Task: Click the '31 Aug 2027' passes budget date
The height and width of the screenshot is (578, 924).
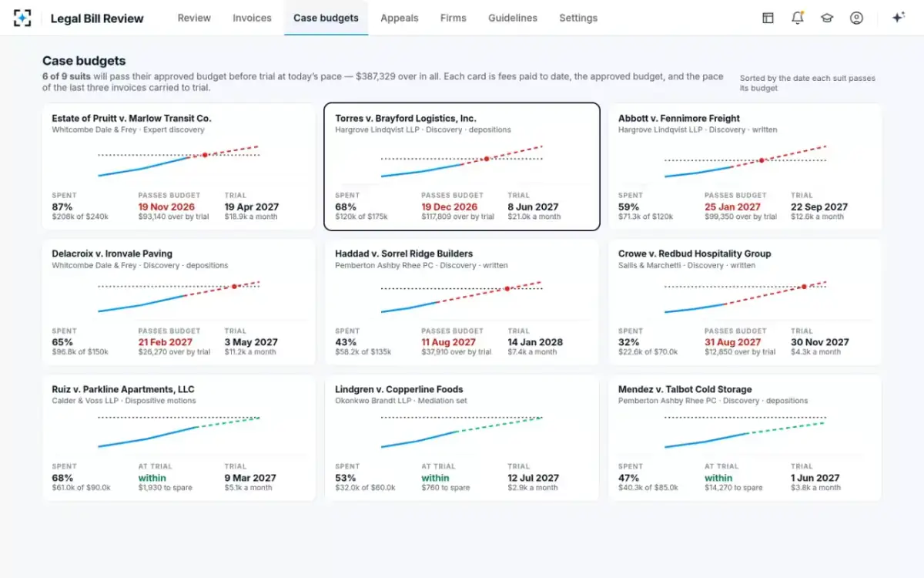Action: point(733,342)
